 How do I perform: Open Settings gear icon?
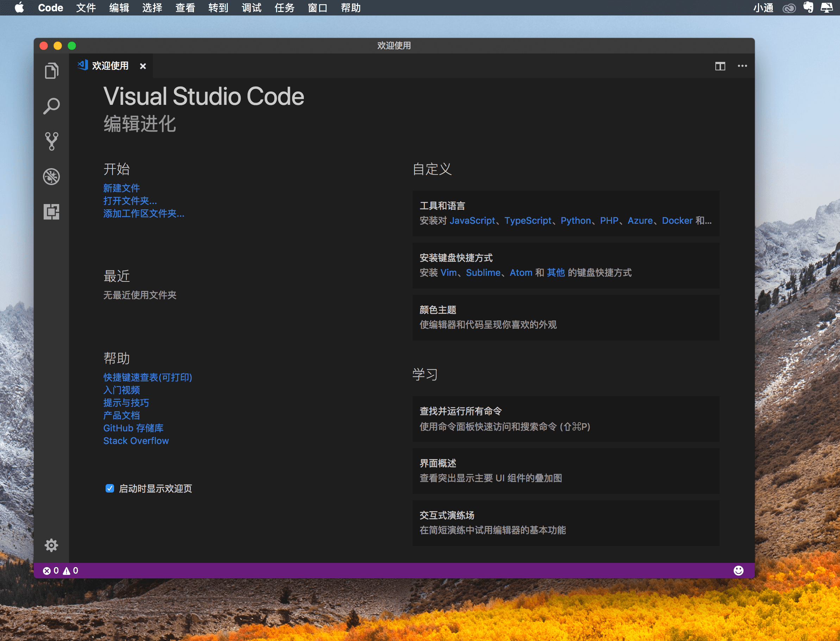[52, 545]
